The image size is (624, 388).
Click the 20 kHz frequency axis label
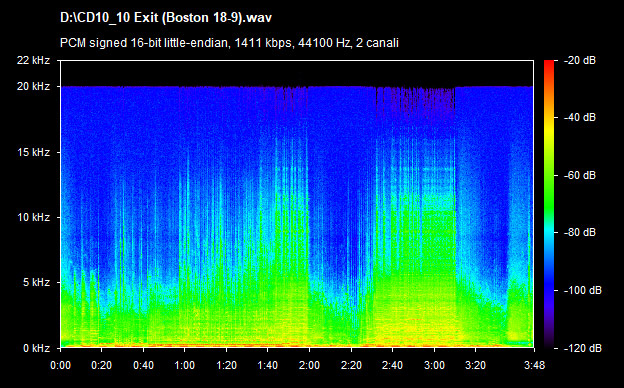tap(33, 86)
